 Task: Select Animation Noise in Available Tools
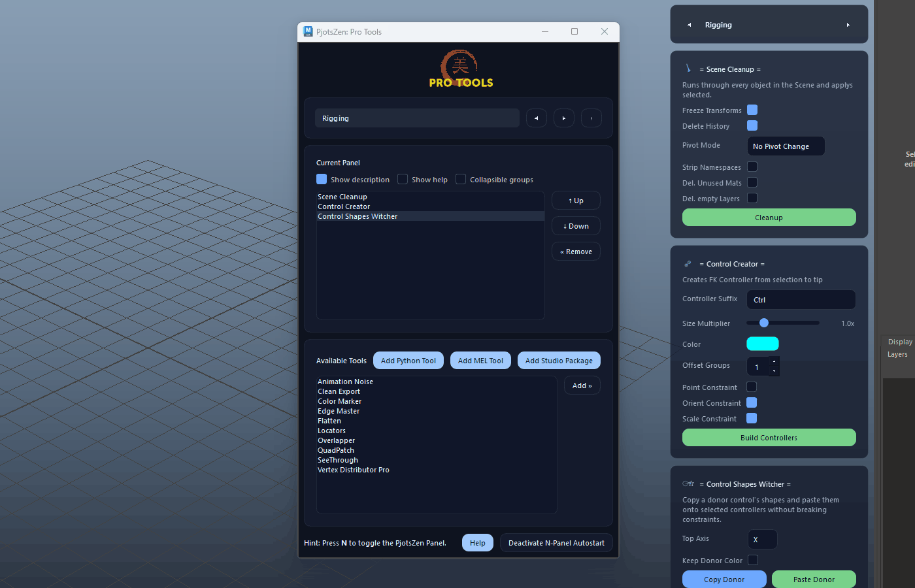[437, 382]
